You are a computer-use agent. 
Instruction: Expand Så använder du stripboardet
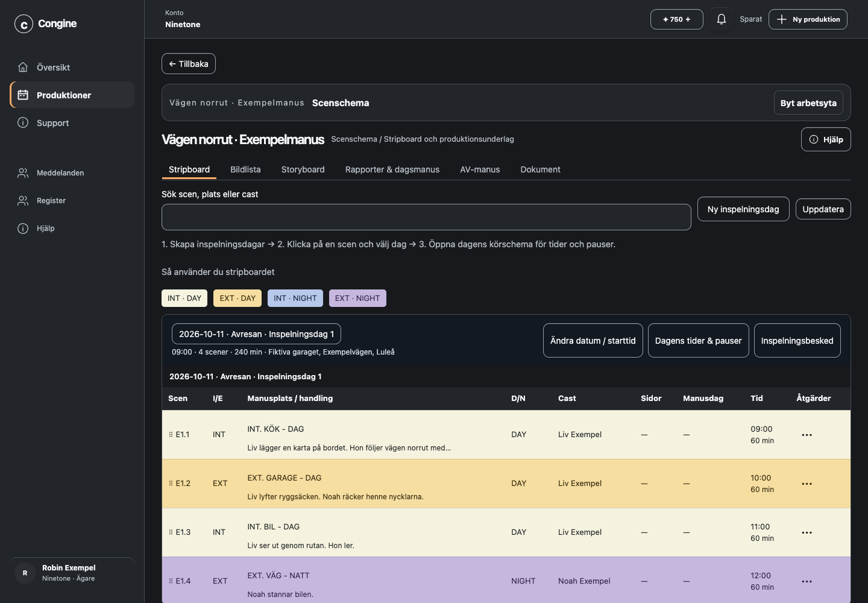tap(218, 272)
